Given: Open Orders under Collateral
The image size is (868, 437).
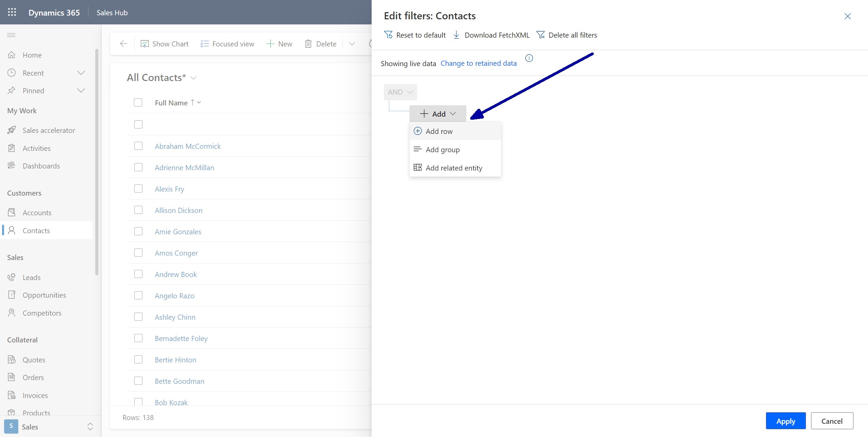Looking at the screenshot, I should 33,377.
